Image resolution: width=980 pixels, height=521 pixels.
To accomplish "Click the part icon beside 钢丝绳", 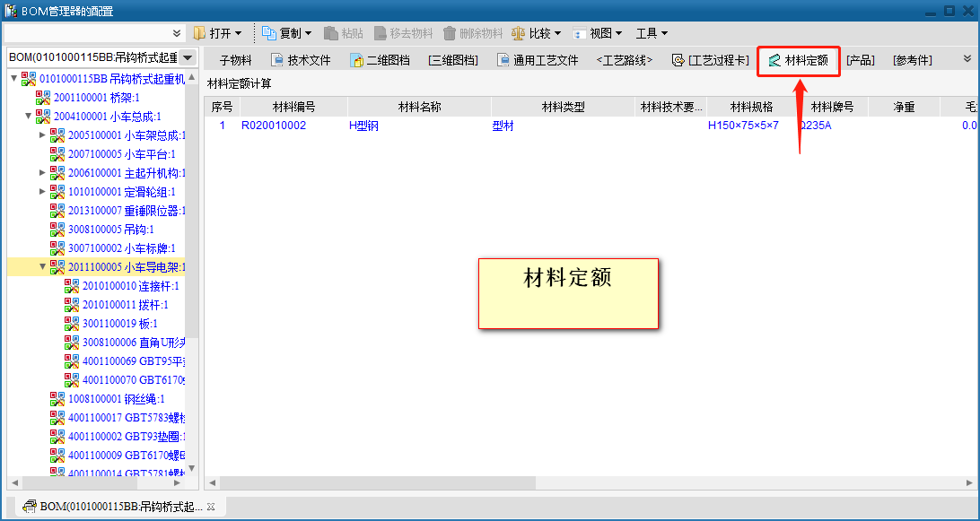I will 57,398.
